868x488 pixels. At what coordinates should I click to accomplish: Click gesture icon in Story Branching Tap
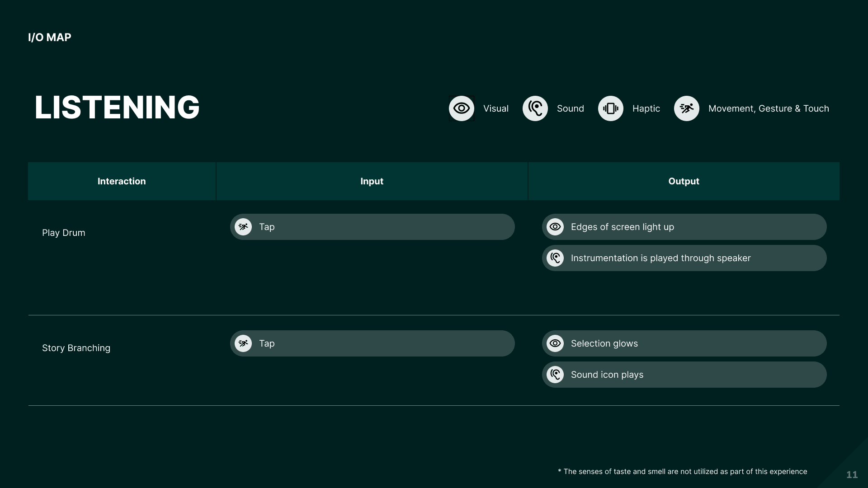(x=243, y=343)
